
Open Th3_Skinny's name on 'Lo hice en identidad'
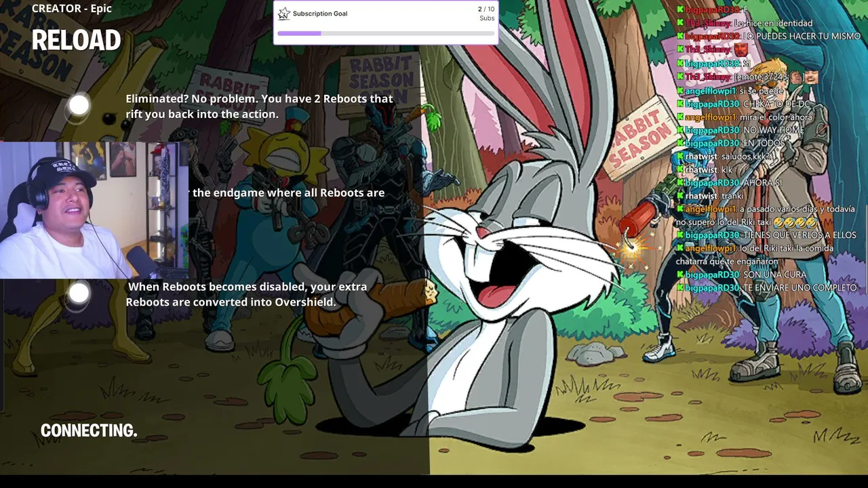708,23
